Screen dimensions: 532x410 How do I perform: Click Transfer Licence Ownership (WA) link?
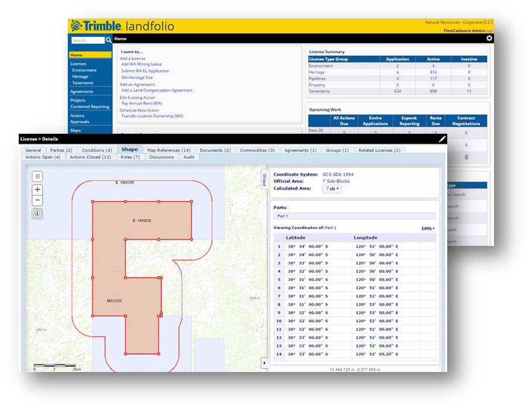pyautogui.click(x=153, y=116)
